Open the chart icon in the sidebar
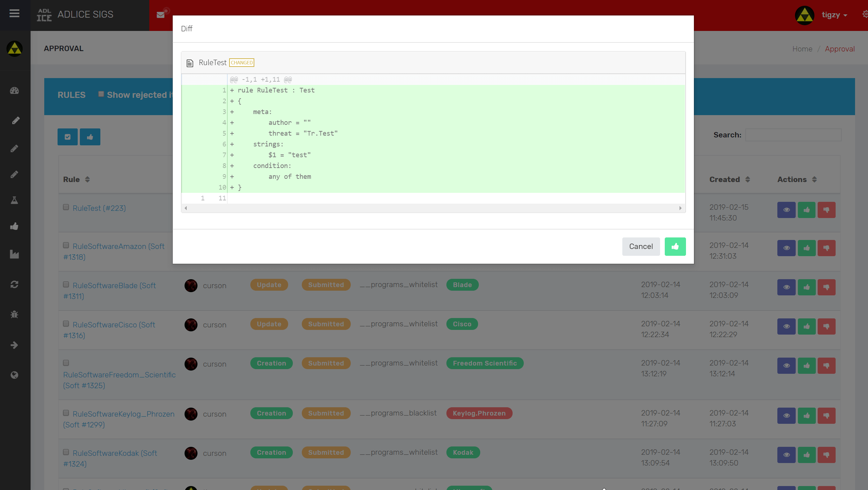 click(x=14, y=254)
